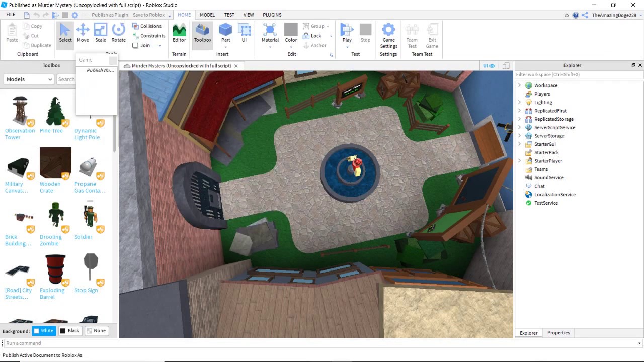Image resolution: width=644 pixels, height=362 pixels.
Task: Expand the Workspace tree node
Action: tap(519, 85)
